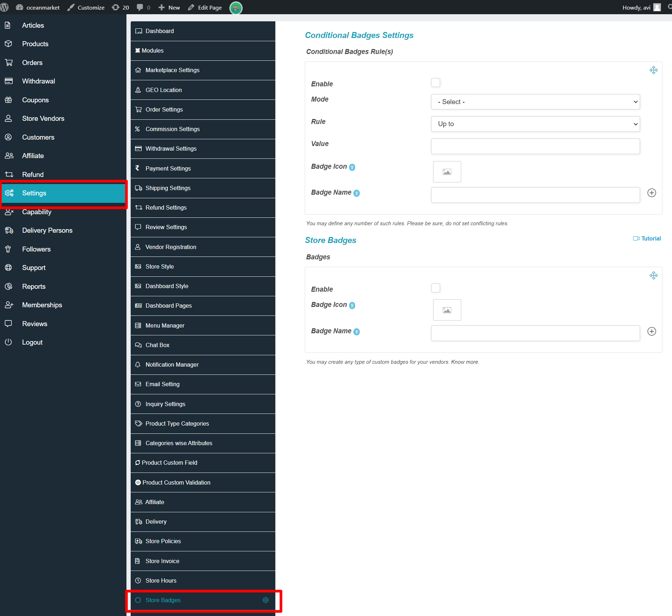Click the arrow icon on Store Badges menu row
This screenshot has height=616, width=672.
[266, 600]
